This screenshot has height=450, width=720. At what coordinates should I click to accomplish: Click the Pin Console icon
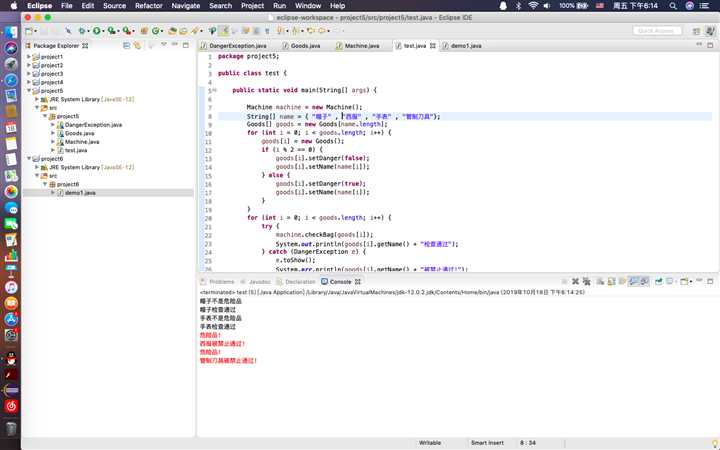(x=658, y=281)
